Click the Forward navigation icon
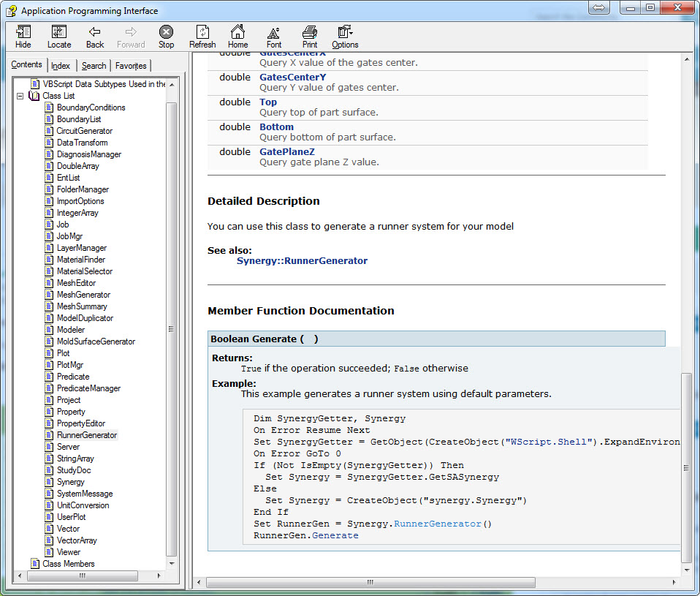Viewport: 700px width, 596px height. [131, 36]
